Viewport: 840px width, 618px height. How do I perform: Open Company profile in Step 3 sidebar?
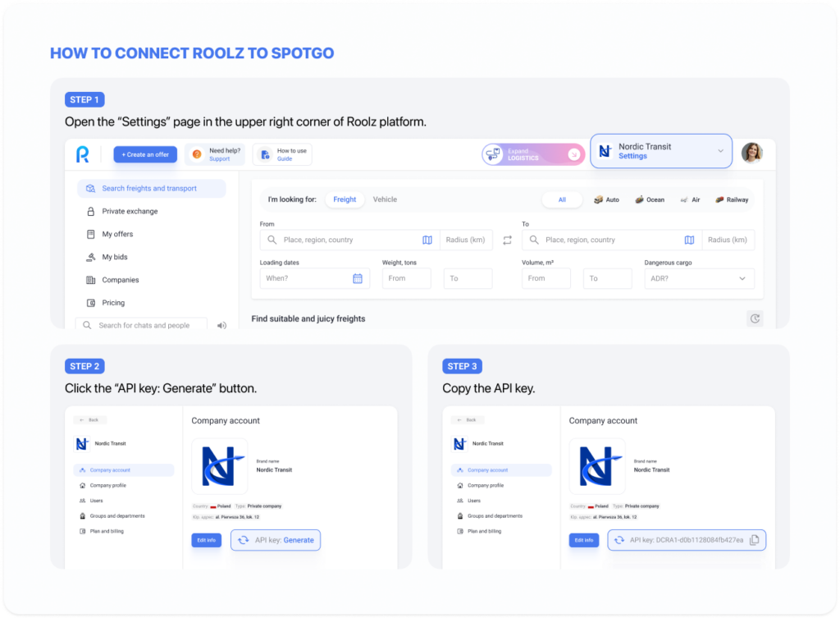[x=481, y=485]
